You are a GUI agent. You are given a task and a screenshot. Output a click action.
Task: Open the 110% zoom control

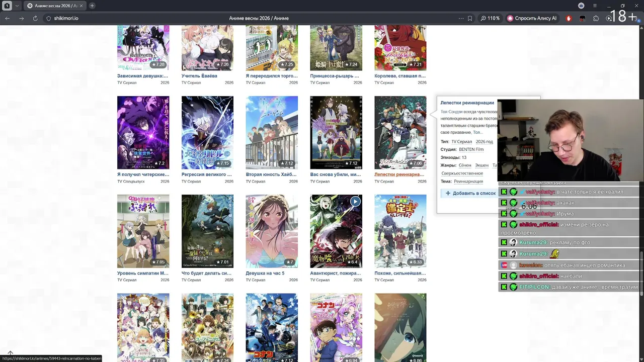[491, 18]
